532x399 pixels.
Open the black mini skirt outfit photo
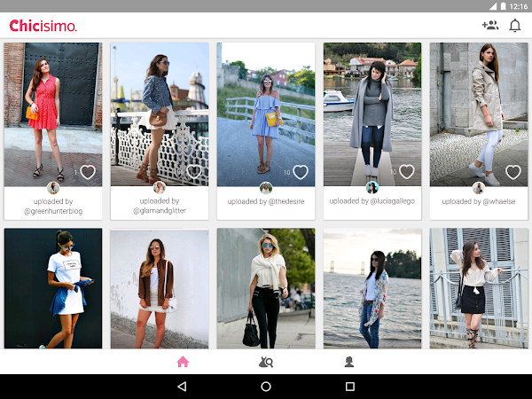pos(479,288)
